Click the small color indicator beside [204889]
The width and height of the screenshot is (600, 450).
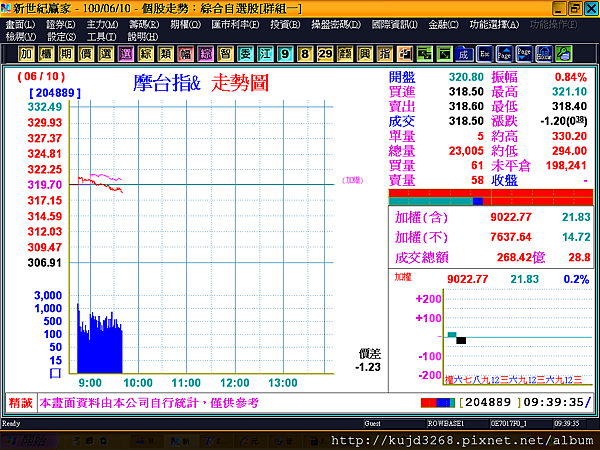point(438,403)
